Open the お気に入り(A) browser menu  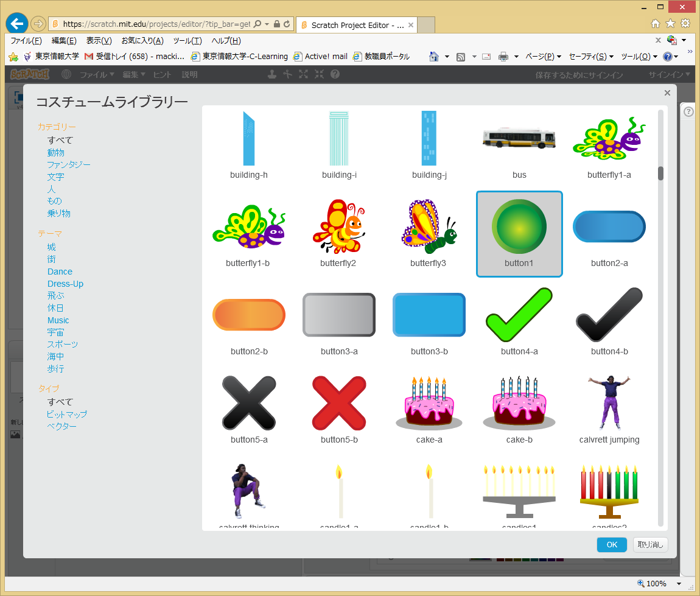[142, 41]
